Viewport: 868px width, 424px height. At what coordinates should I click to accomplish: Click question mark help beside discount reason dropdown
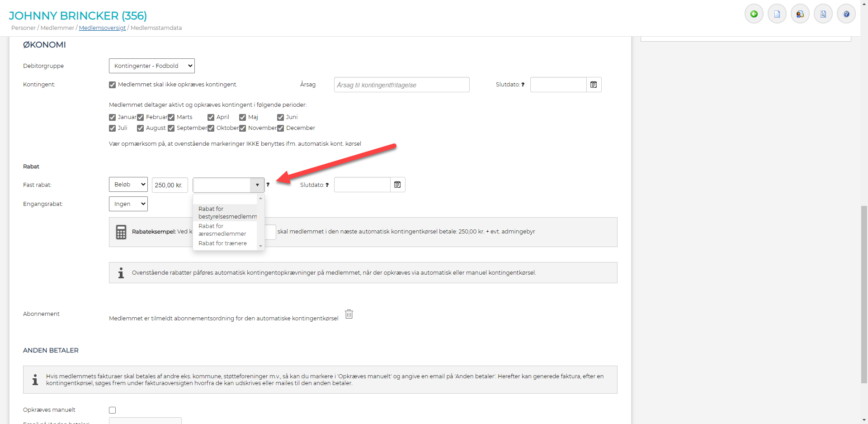point(268,185)
